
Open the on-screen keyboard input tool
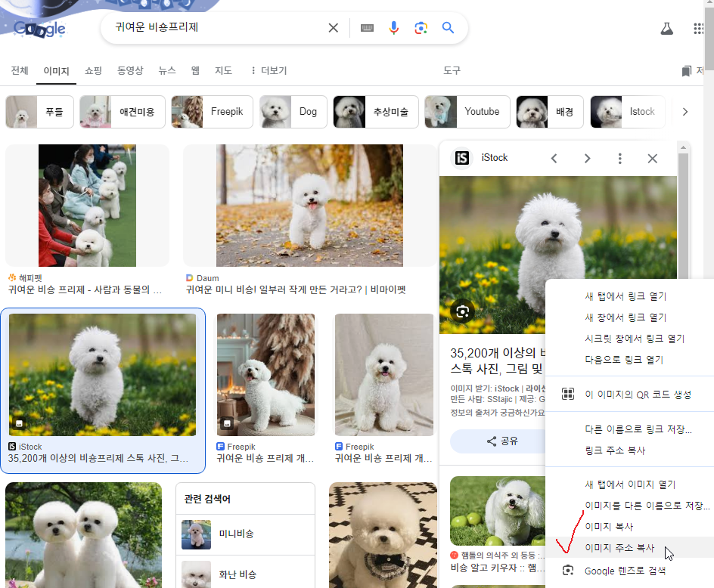(367, 28)
